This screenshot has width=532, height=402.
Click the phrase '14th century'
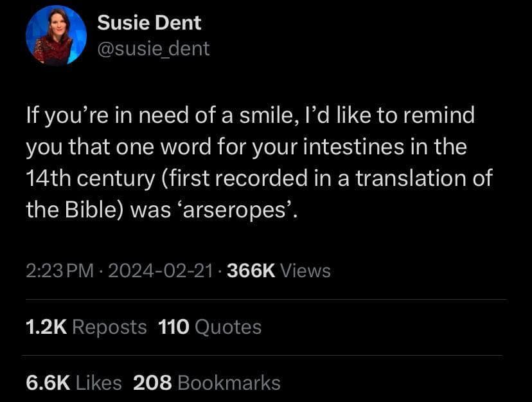tap(91, 178)
